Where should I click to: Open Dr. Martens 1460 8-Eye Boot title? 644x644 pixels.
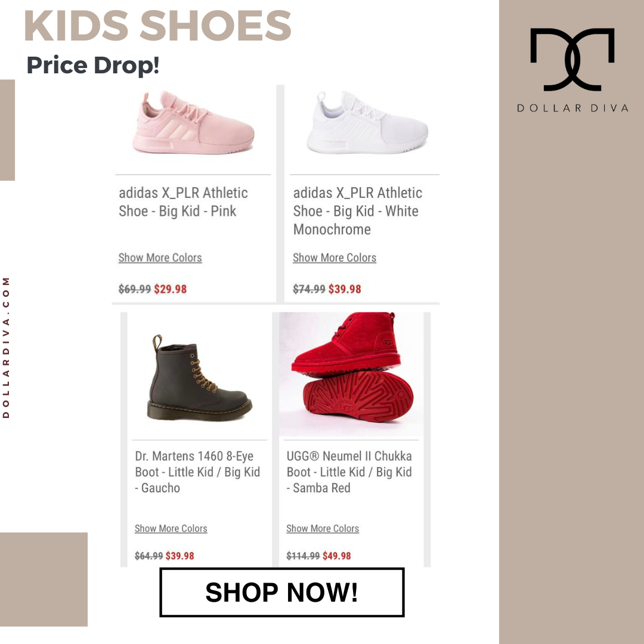tap(197, 472)
